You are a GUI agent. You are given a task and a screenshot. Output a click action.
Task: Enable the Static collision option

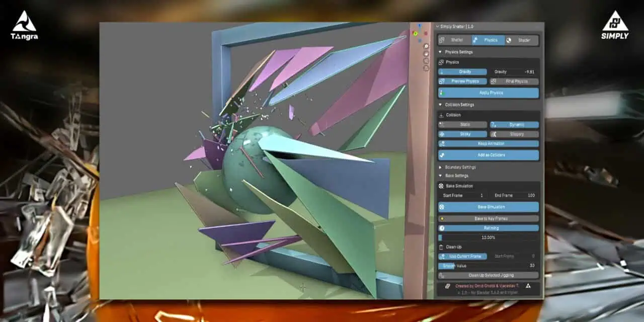(x=462, y=125)
